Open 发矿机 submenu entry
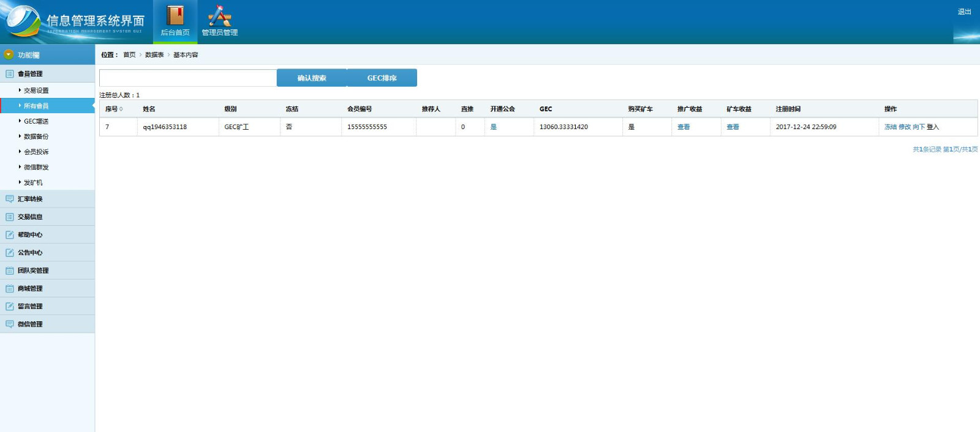The height and width of the screenshot is (432, 980). [33, 182]
